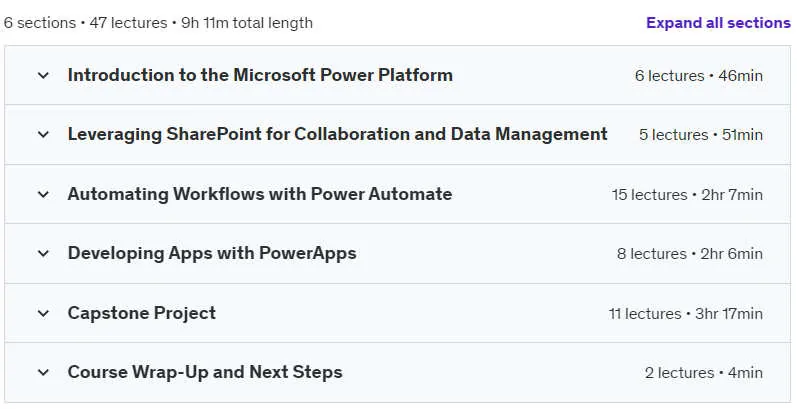The height and width of the screenshot is (409, 797).
Task: Click the 15 lectures 2hr 7min label
Action: [x=687, y=195]
